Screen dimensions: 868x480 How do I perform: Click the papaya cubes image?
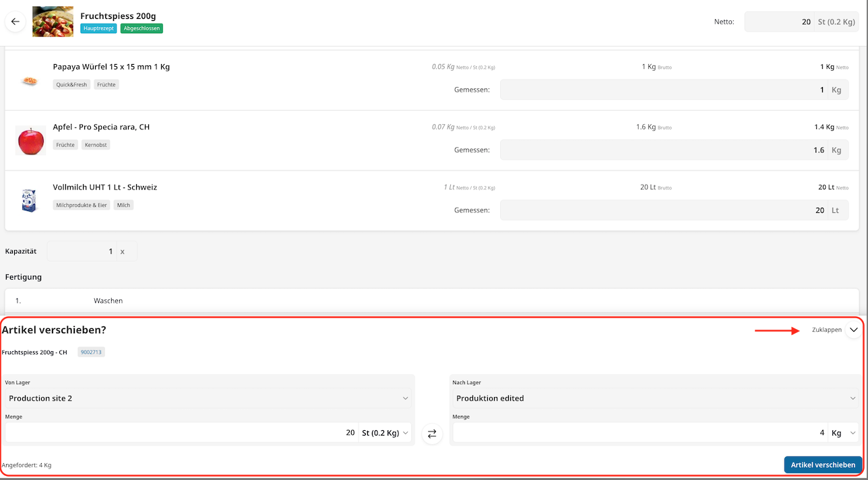[29, 81]
